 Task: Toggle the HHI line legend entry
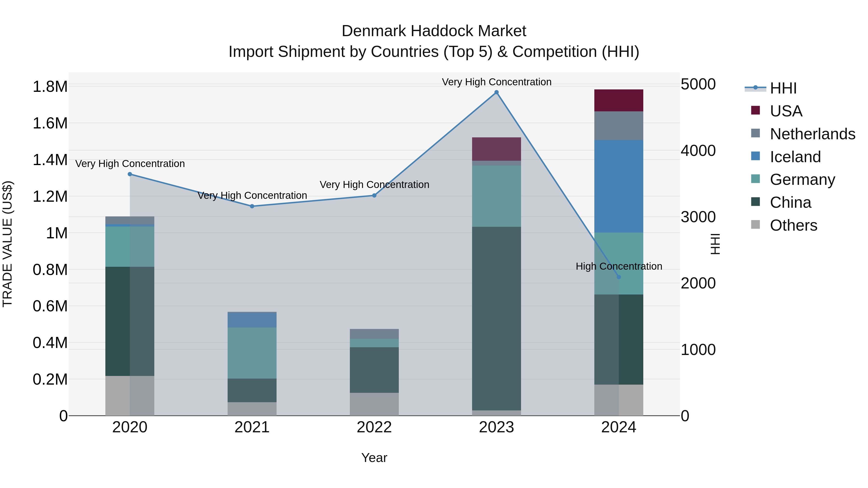pos(771,88)
